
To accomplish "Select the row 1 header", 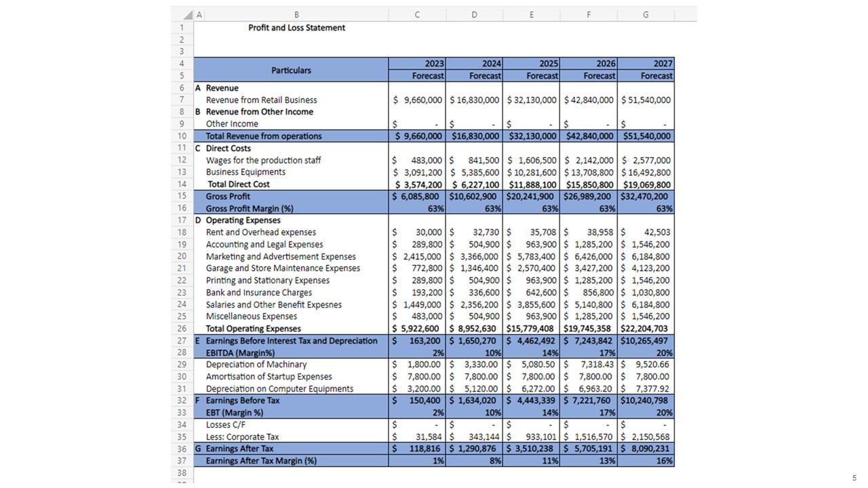I will click(182, 28).
